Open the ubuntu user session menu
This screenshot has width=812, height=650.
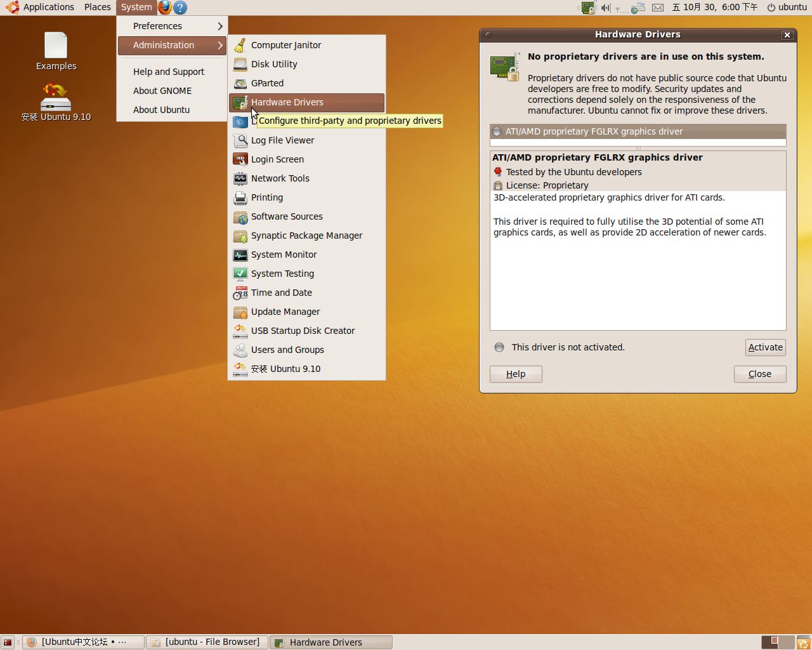click(x=787, y=8)
